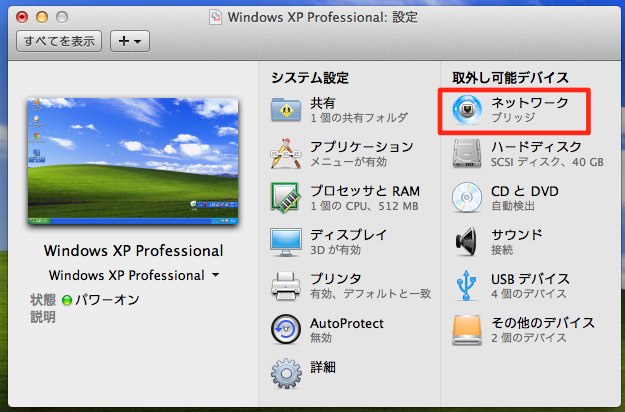The width and height of the screenshot is (625, 412).
Task: Expand the Windows XP Professional selector arrow
Action: [x=216, y=275]
